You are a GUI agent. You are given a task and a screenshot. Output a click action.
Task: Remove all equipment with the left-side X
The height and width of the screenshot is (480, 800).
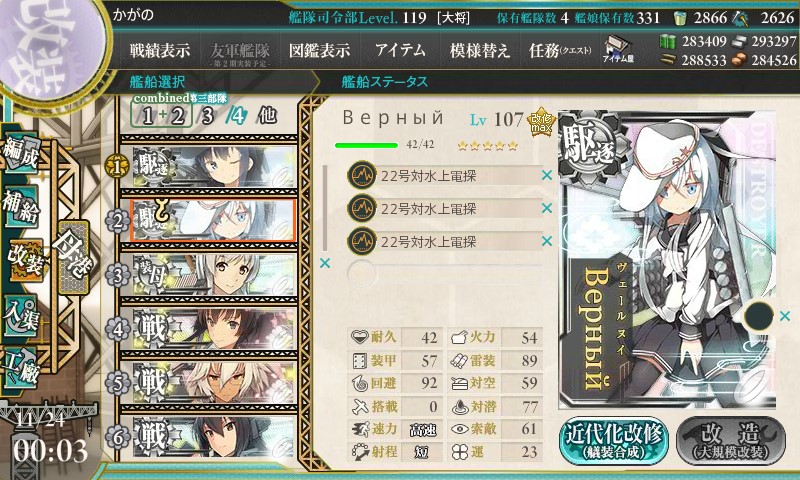pos(324,263)
